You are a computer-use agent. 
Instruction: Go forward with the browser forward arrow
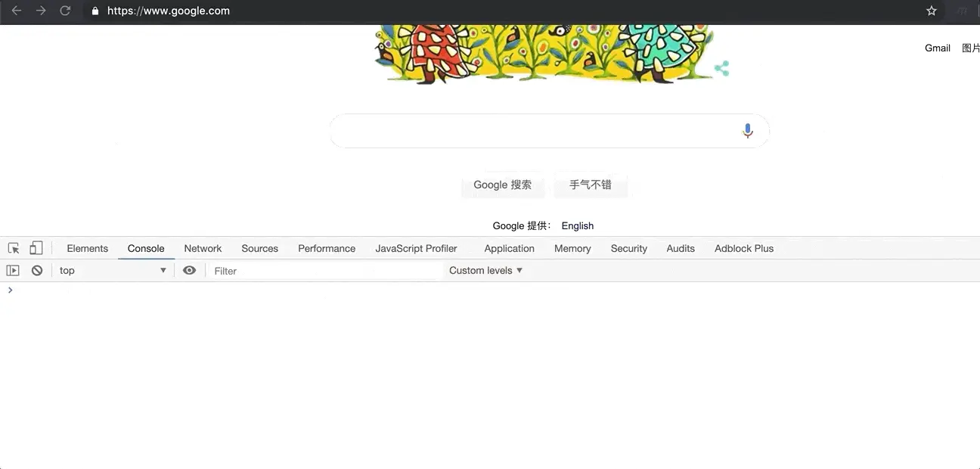point(41,11)
